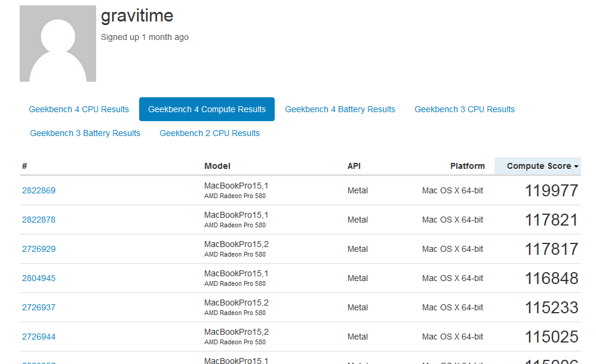Open result link 2822878
The image size is (596, 364).
click(x=39, y=220)
